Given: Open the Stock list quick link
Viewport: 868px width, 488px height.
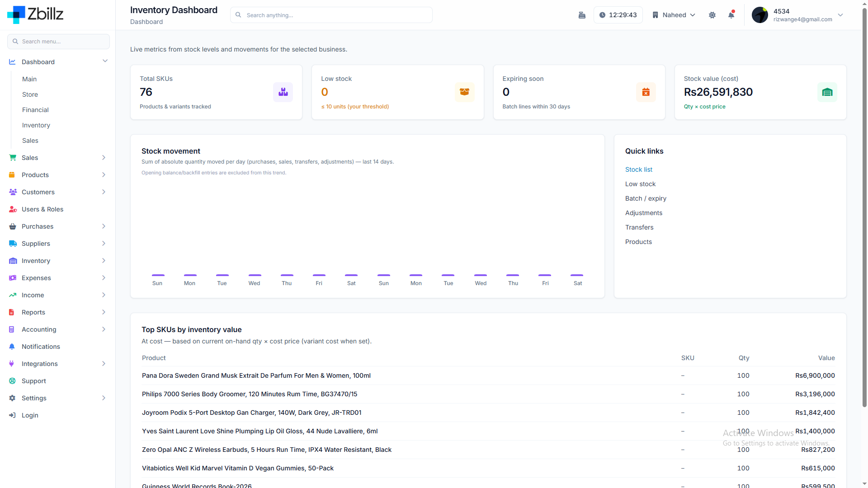Looking at the screenshot, I should click(639, 169).
